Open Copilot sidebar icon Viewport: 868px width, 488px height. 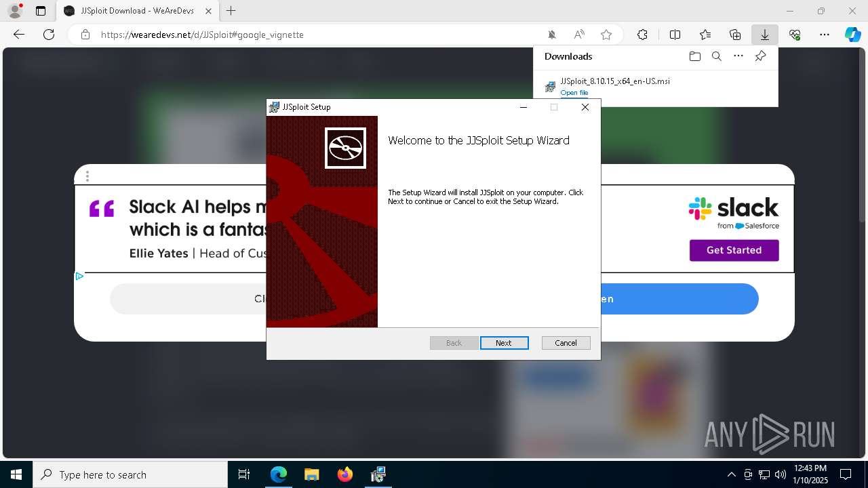[x=852, y=35]
